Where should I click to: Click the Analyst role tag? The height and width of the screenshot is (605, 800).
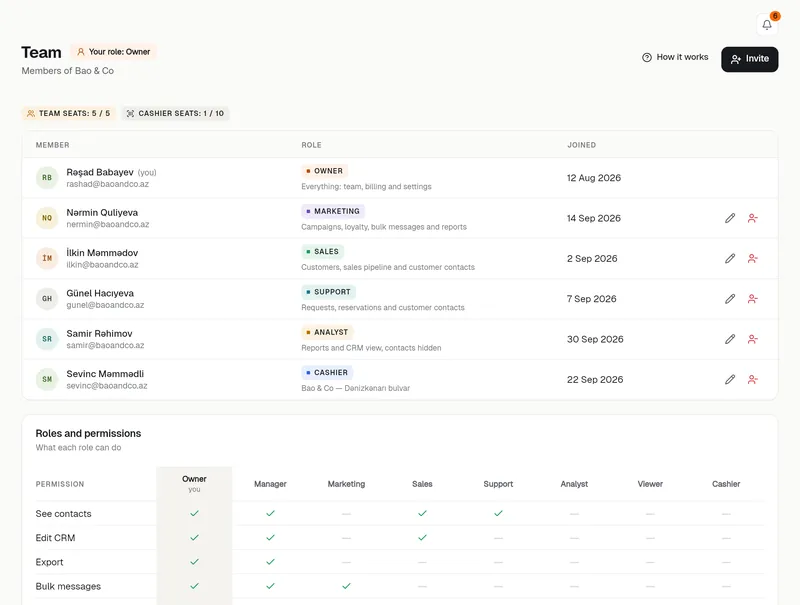(327, 332)
